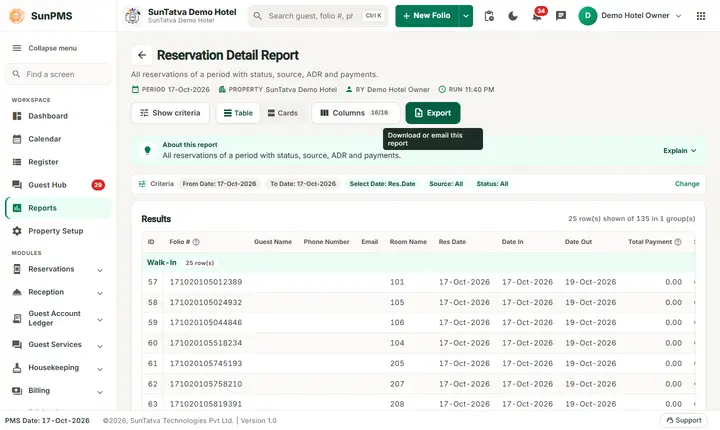Expand Reservations module menu

(x=100, y=270)
